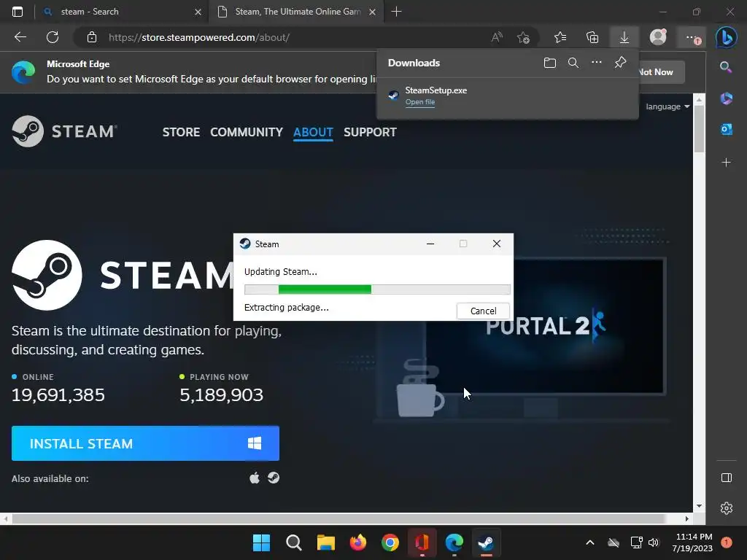
Task: Open the SUPPORT menu item
Action: coord(370,132)
